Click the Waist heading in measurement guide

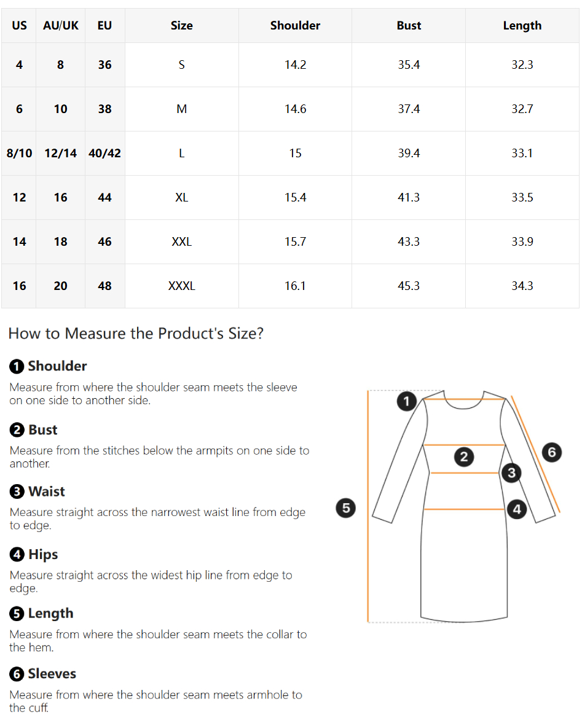click(x=47, y=491)
